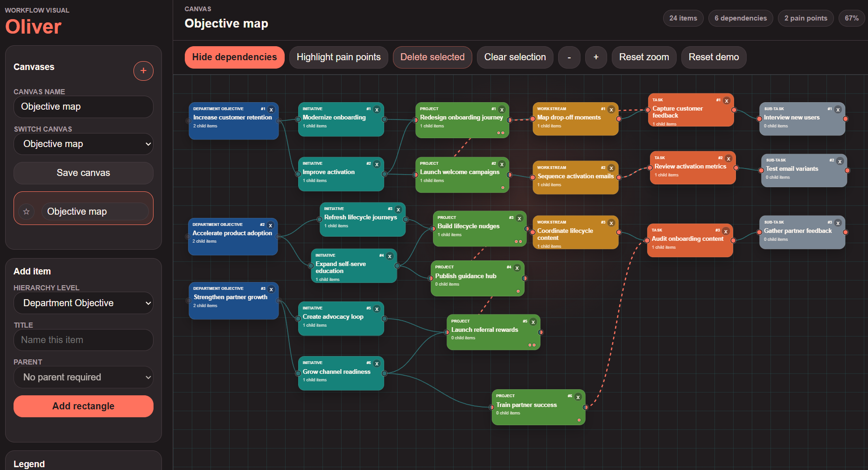Toggle Highlight pain points
The image size is (868, 470).
339,57
